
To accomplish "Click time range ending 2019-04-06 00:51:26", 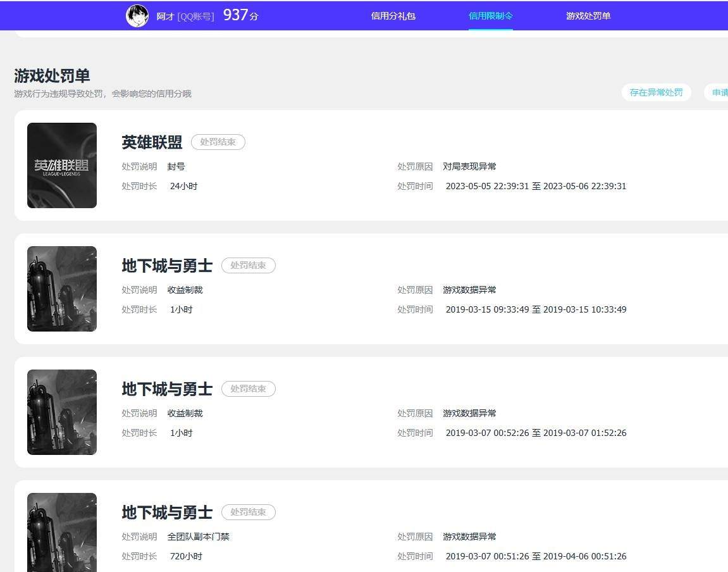I will coord(536,556).
